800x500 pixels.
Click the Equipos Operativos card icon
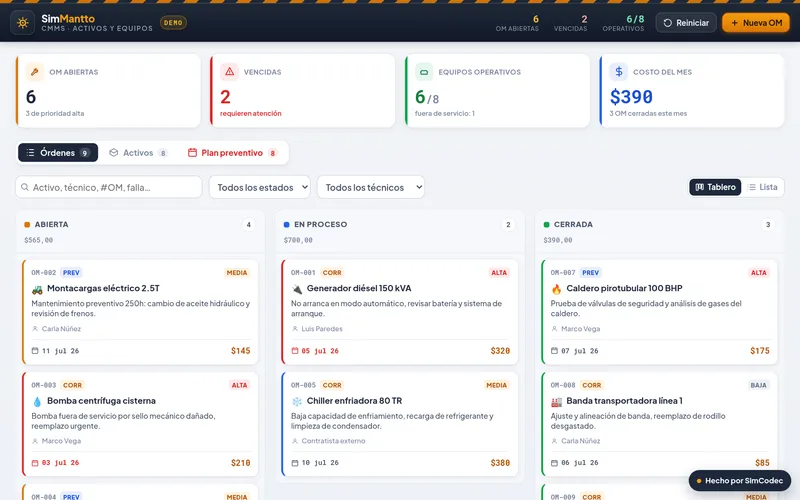pos(424,72)
